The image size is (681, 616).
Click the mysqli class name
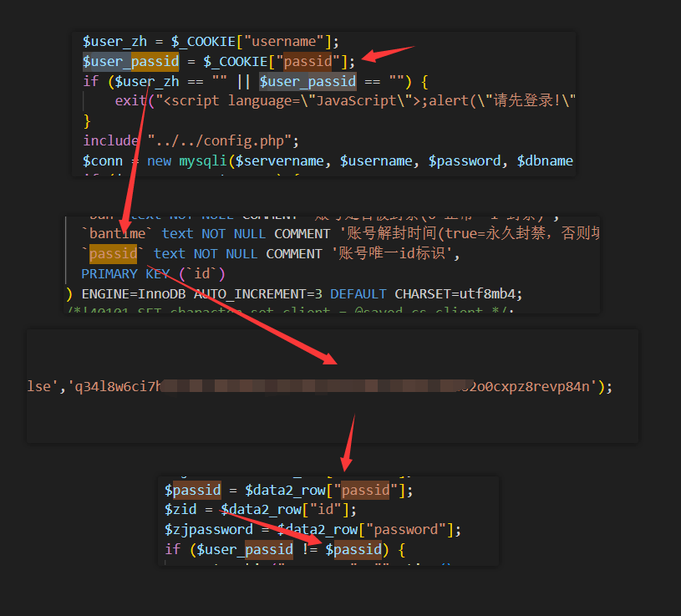(x=203, y=161)
